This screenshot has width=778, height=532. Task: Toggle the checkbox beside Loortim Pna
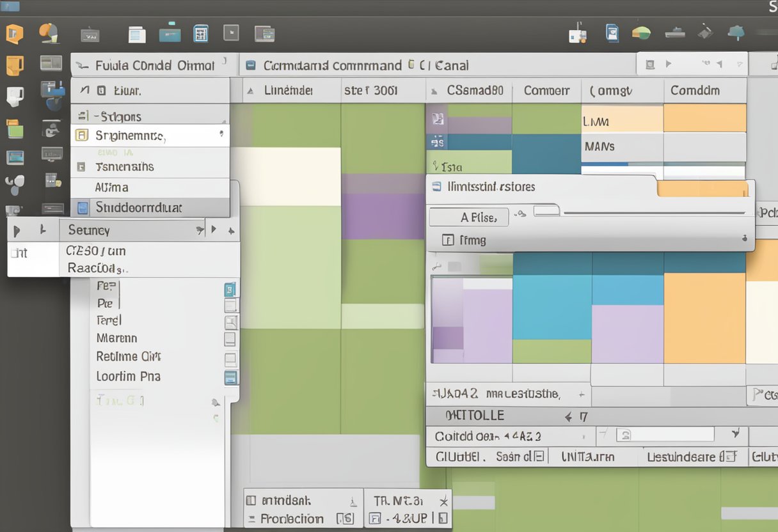[230, 377]
